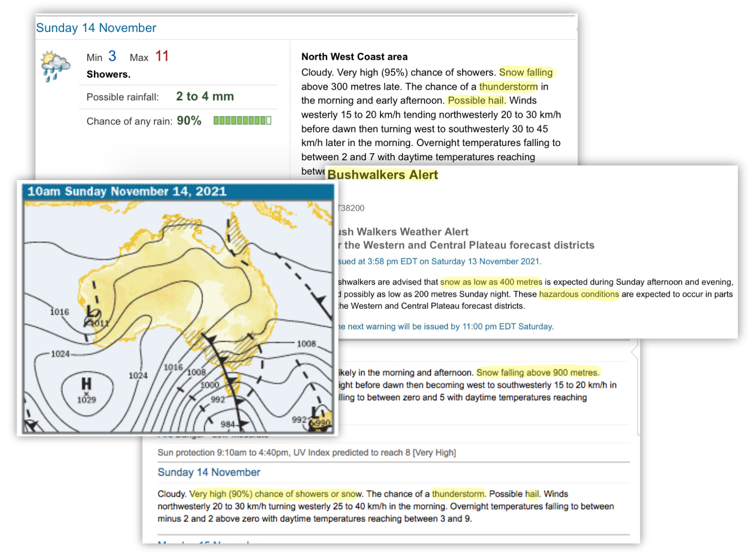This screenshot has height=560, width=755.
Task: Select highlighted 'hazardous conditions' text
Action: (x=579, y=294)
